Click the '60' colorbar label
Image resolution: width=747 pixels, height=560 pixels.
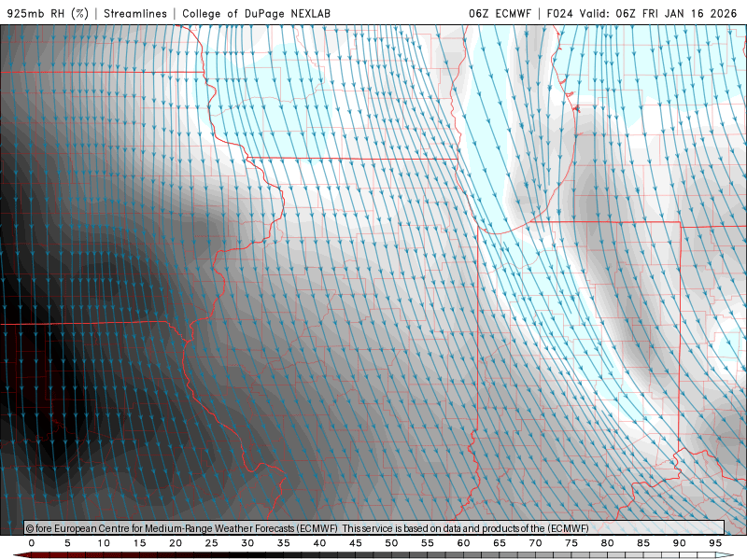[463, 543]
